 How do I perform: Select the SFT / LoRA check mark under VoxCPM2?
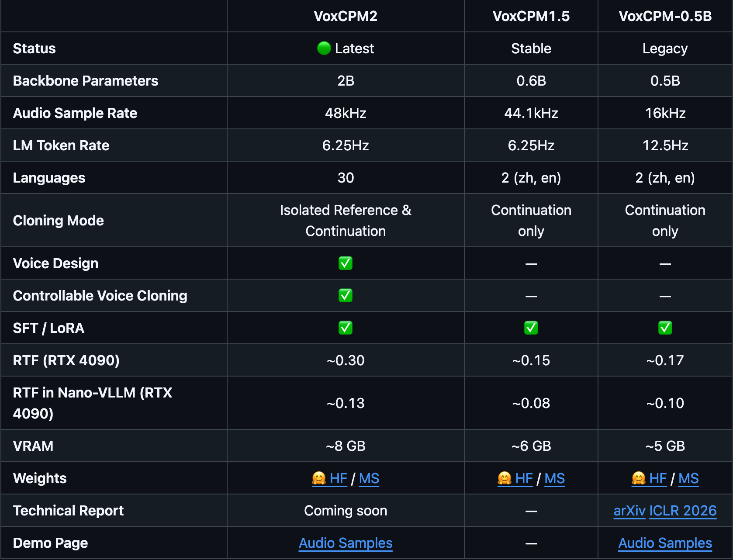point(346,328)
